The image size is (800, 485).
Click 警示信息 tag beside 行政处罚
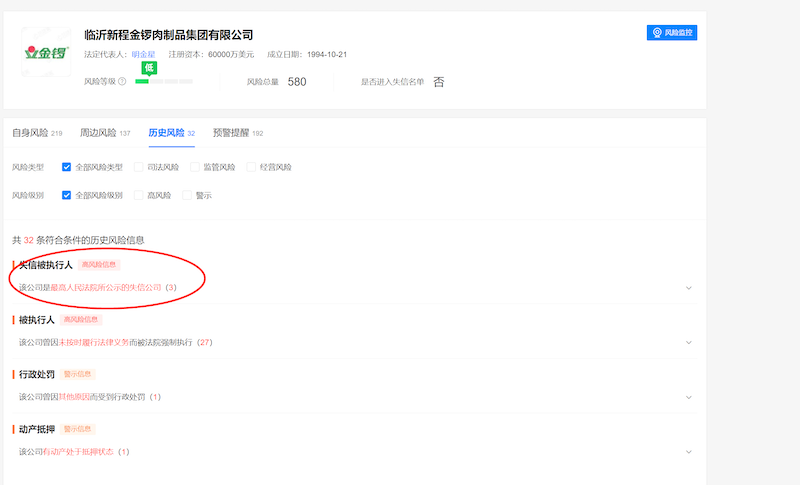78,374
